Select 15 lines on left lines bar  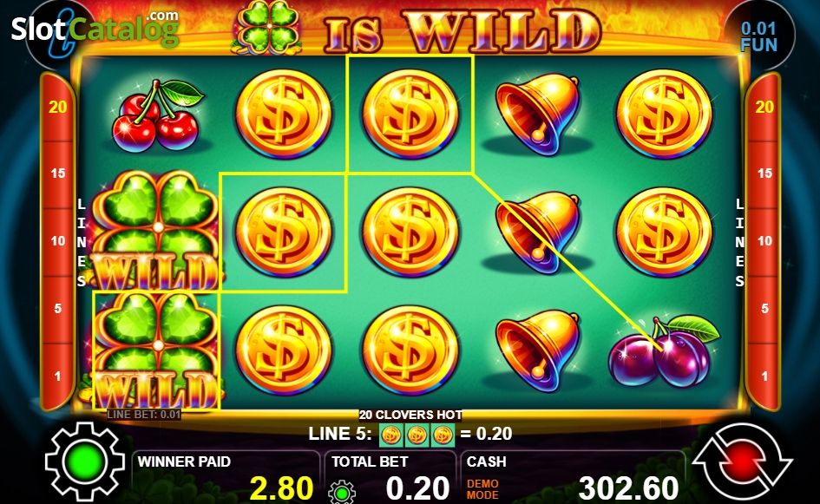coord(57,173)
